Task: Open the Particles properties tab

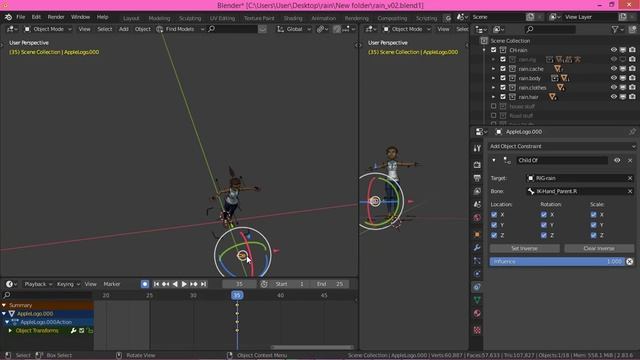Action: pyautogui.click(x=477, y=261)
